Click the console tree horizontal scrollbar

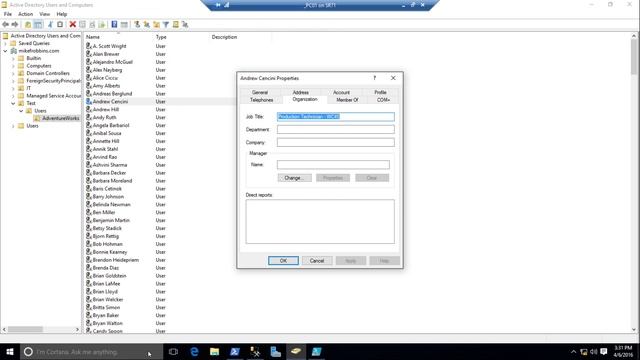pos(41,329)
